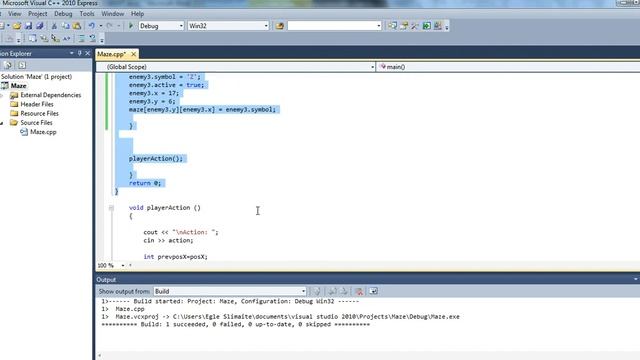
Task: Select the Resource Files folder
Action: (39, 113)
